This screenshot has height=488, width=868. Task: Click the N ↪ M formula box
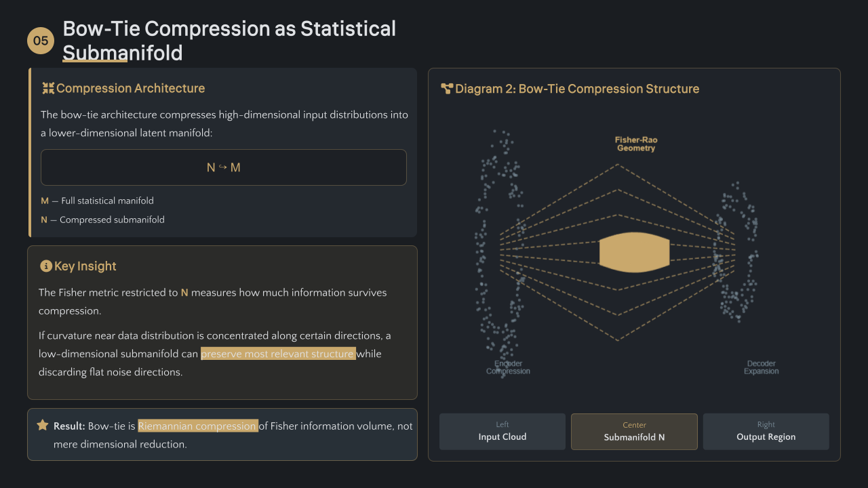point(224,167)
